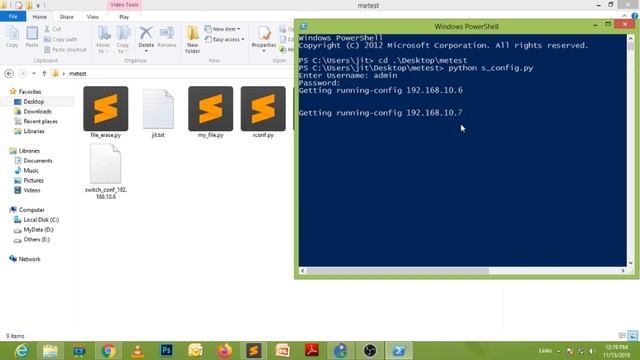Select the Libraries group heading in the sidebar
The image size is (640, 360).
(x=29, y=151)
